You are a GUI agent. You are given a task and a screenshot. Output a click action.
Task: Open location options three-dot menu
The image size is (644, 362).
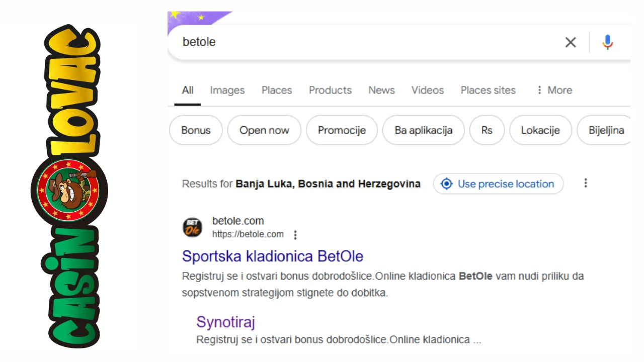coord(585,184)
